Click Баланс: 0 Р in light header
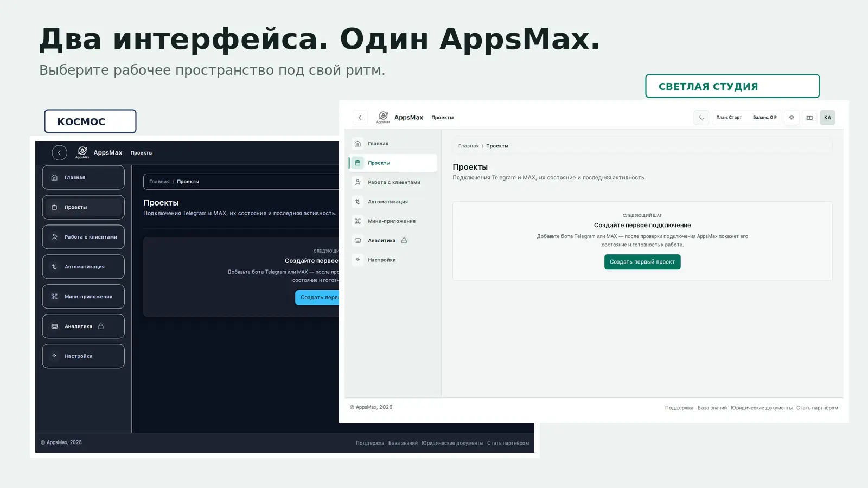The height and width of the screenshot is (488, 868). [x=764, y=118]
